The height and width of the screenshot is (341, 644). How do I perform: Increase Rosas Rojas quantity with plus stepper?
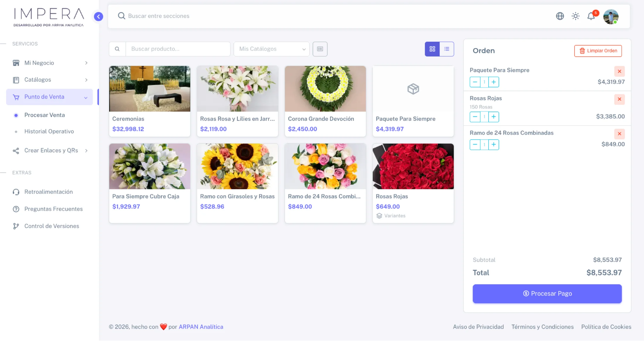pyautogui.click(x=494, y=117)
